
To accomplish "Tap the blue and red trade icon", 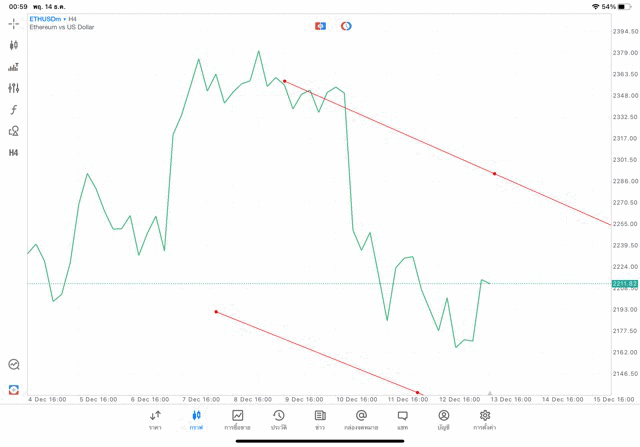I will 320,26.
